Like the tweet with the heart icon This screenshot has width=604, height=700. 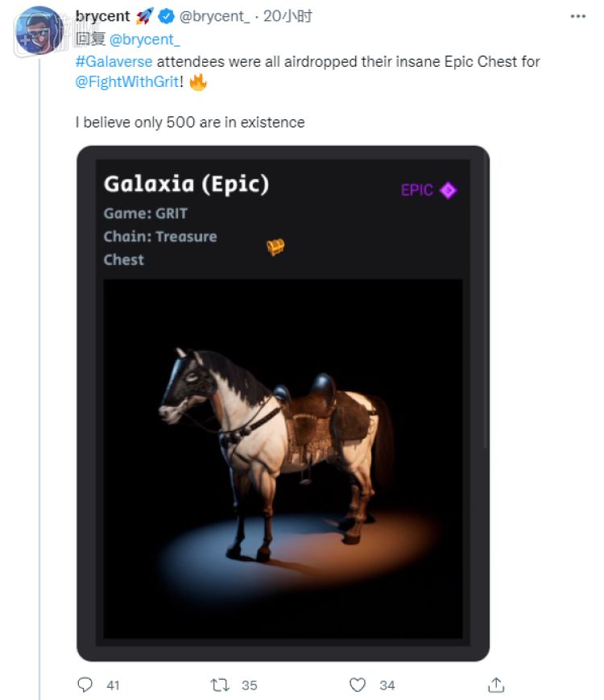pos(358,685)
